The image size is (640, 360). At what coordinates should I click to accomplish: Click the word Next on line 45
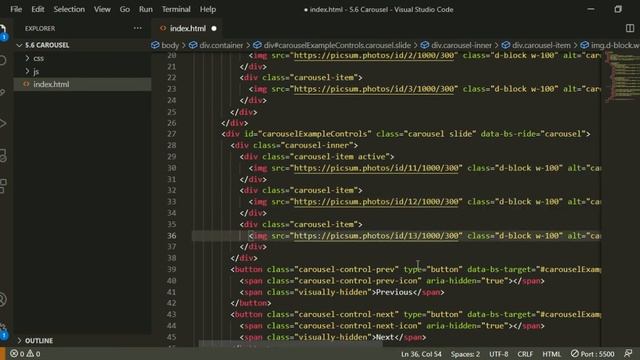click(385, 337)
